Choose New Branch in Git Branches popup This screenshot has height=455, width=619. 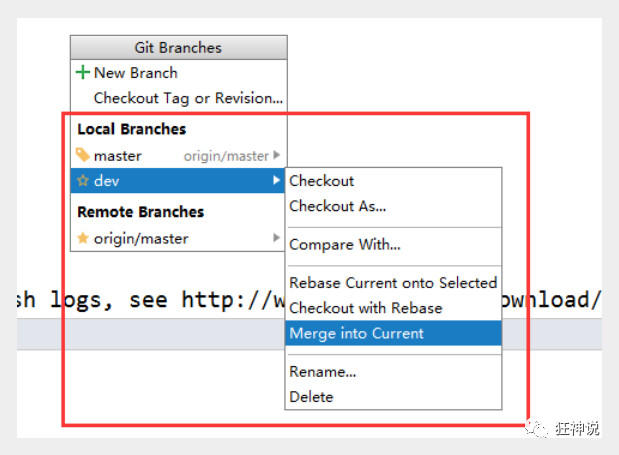click(178, 73)
